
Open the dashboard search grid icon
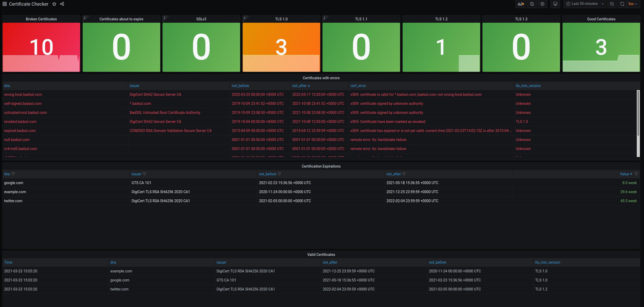5,4
